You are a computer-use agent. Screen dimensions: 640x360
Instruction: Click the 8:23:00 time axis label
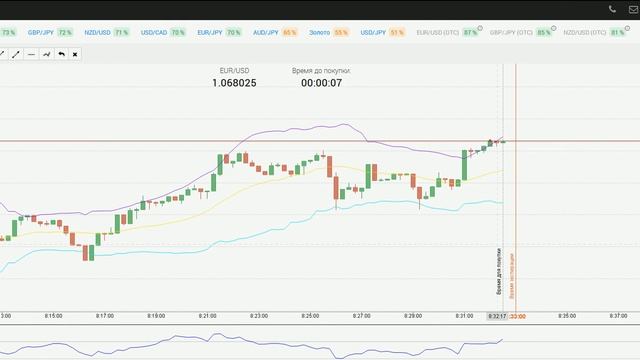[x=259, y=316]
